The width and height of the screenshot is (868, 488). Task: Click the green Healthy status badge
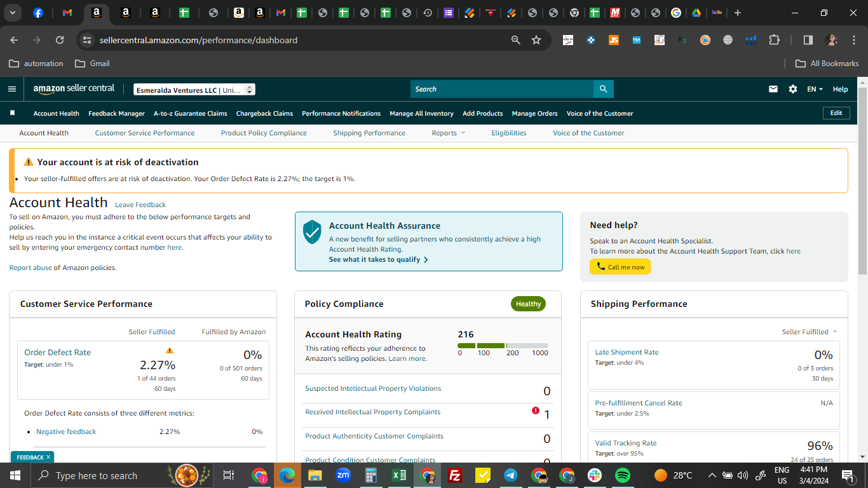528,304
